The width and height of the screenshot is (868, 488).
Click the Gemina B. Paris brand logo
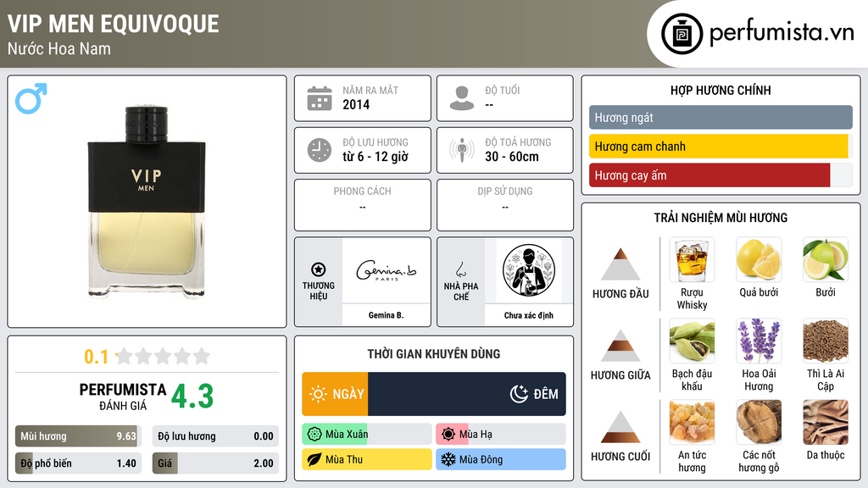pyautogui.click(x=387, y=270)
